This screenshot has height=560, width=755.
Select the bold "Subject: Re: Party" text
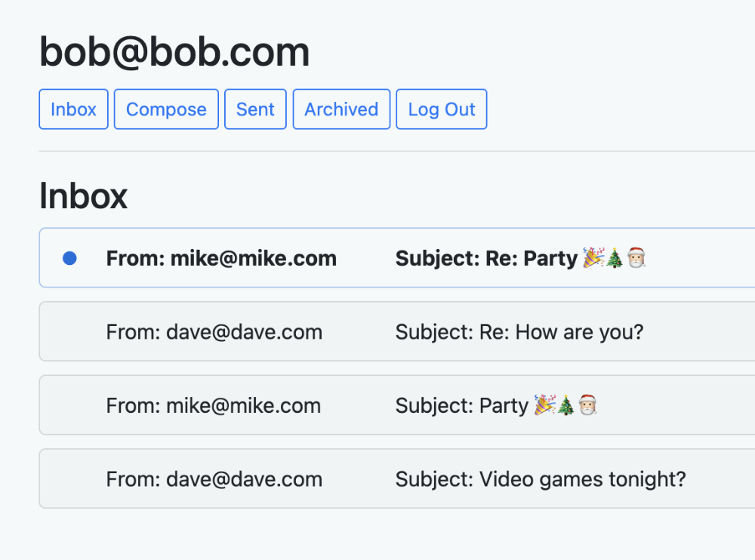[x=486, y=259]
